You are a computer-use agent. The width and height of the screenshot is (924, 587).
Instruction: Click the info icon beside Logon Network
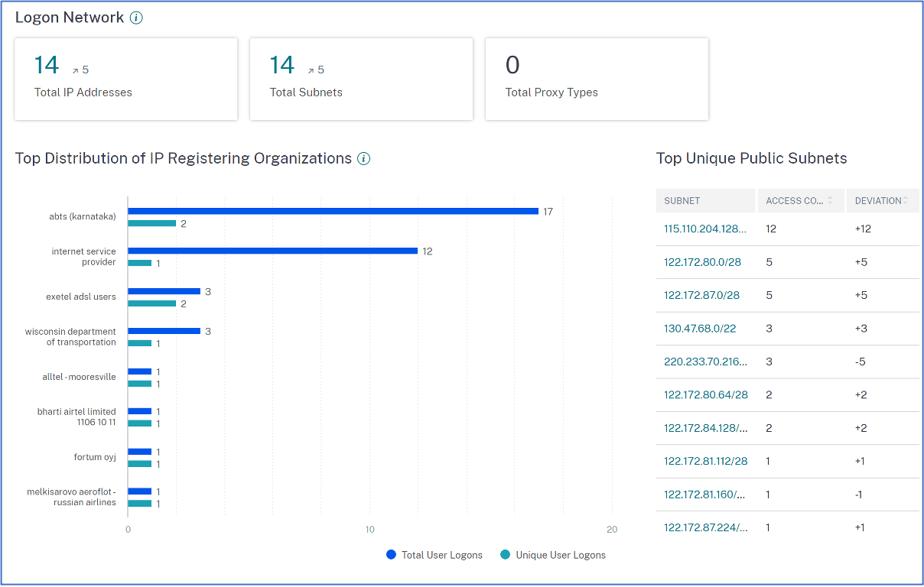pos(136,18)
